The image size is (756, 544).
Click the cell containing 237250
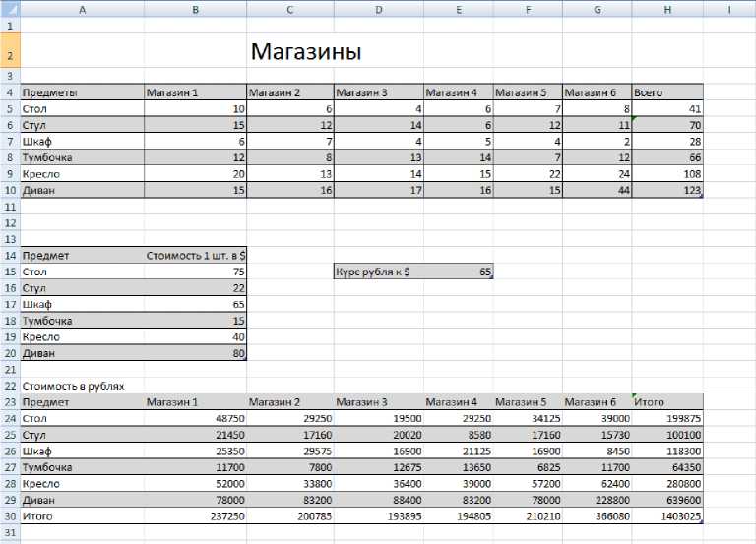pyautogui.click(x=195, y=515)
